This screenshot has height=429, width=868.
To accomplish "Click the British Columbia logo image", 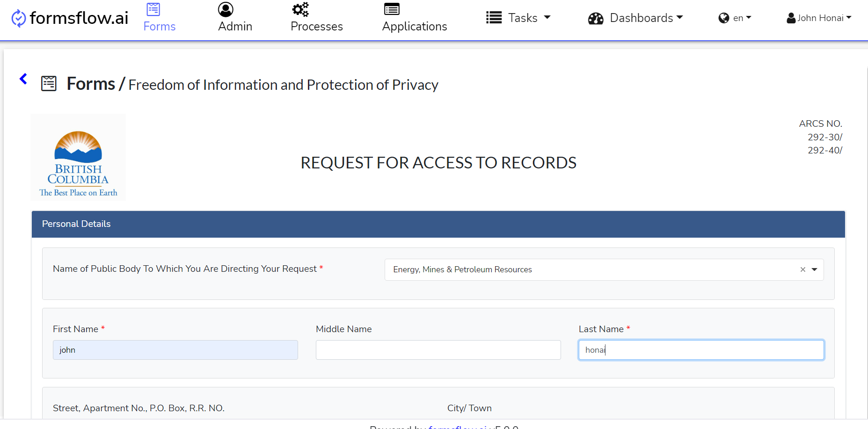I will click(x=78, y=157).
